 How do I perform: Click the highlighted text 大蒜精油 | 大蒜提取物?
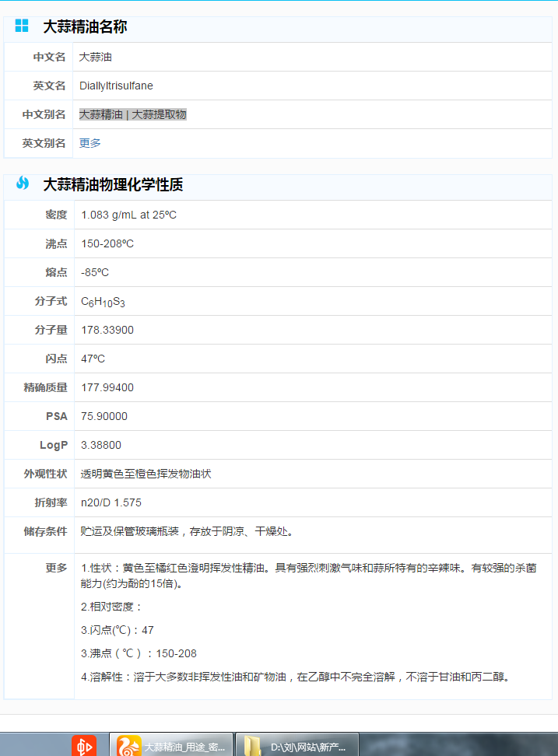pos(132,114)
